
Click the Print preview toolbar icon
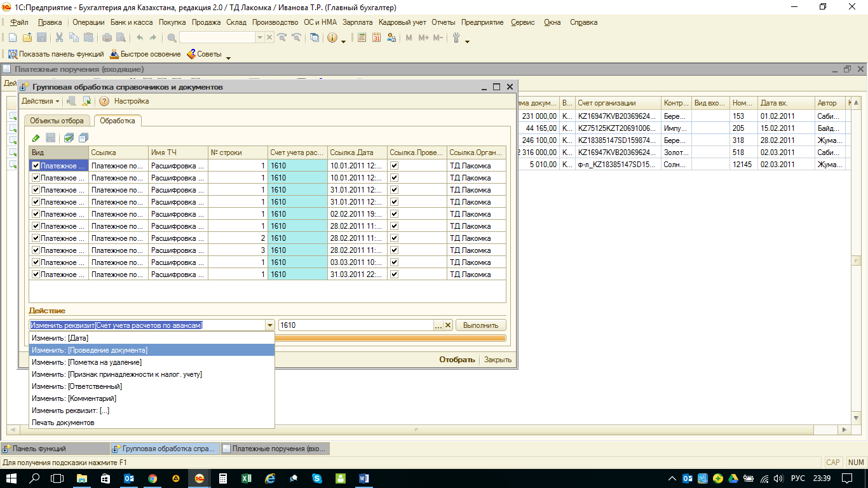(x=121, y=38)
